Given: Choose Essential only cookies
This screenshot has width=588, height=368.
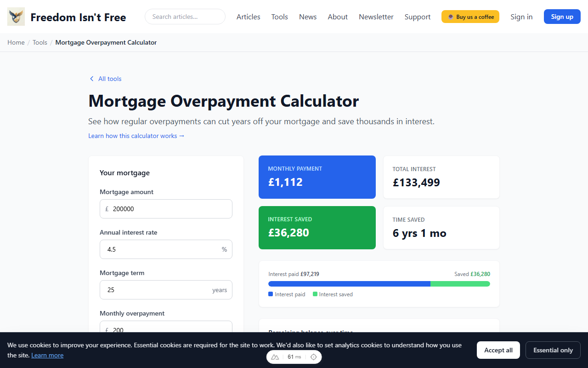Looking at the screenshot, I should point(553,350).
